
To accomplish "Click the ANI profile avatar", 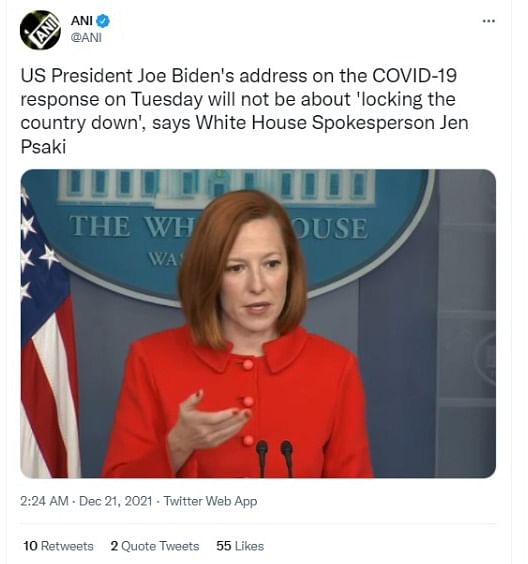I will (x=40, y=30).
